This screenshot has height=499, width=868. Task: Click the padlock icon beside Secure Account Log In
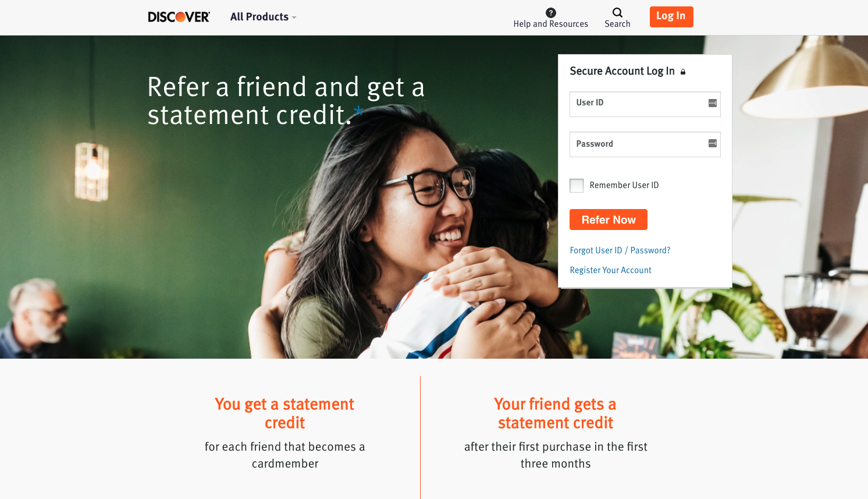point(683,72)
